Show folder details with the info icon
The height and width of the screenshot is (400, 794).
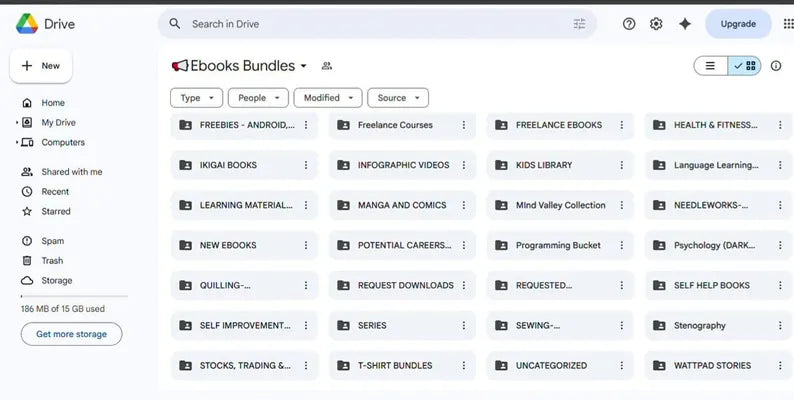coord(776,66)
